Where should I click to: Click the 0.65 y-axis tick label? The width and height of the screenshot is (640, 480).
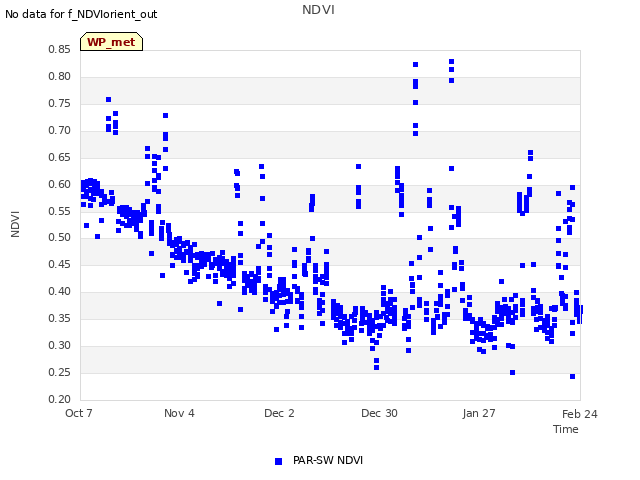[60, 157]
